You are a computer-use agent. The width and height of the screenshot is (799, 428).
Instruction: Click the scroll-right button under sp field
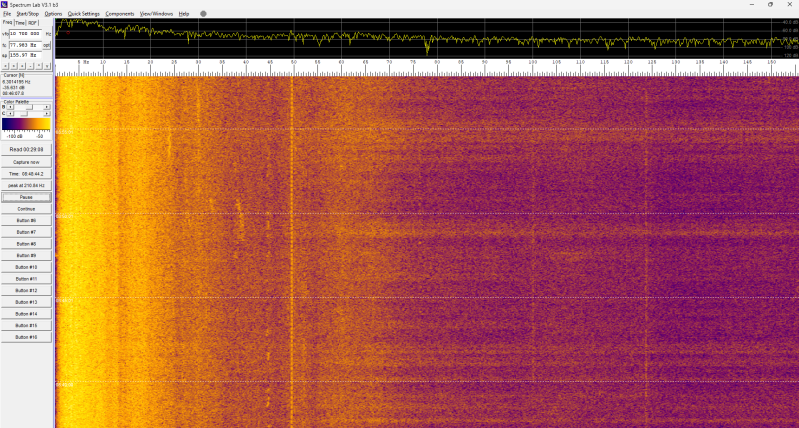pos(14,66)
